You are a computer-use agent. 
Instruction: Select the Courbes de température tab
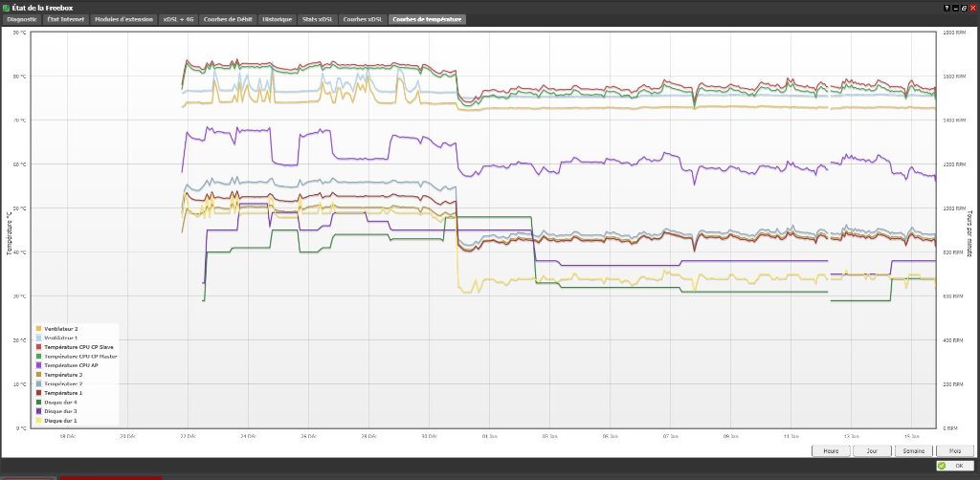point(427,19)
